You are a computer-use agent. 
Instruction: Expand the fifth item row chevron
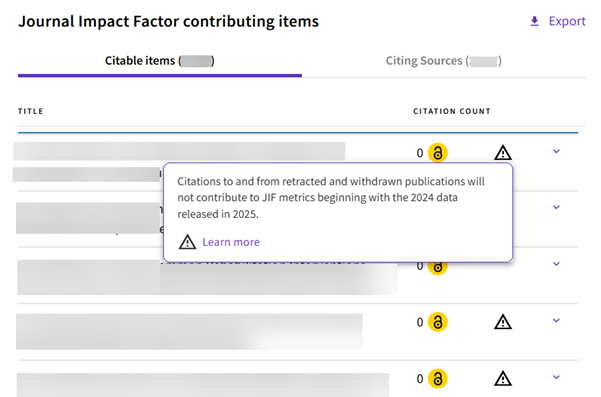(556, 377)
